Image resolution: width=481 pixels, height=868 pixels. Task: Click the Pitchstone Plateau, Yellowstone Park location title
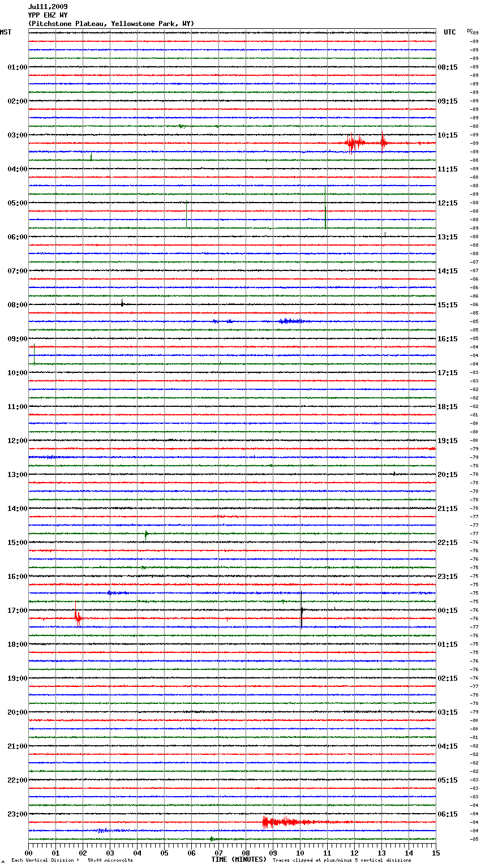click(x=111, y=24)
